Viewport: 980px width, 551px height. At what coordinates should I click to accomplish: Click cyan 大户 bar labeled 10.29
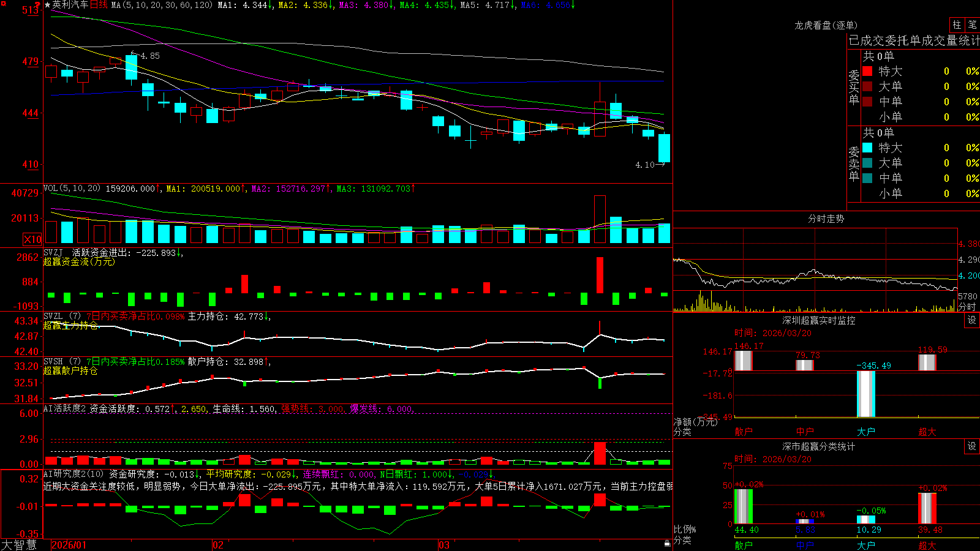click(x=866, y=520)
